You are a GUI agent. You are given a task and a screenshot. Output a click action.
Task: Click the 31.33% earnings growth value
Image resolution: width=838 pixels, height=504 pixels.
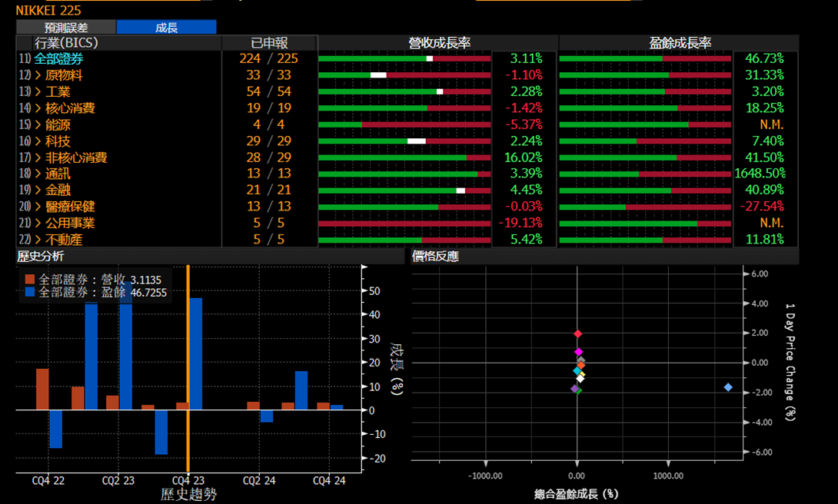pos(765,75)
